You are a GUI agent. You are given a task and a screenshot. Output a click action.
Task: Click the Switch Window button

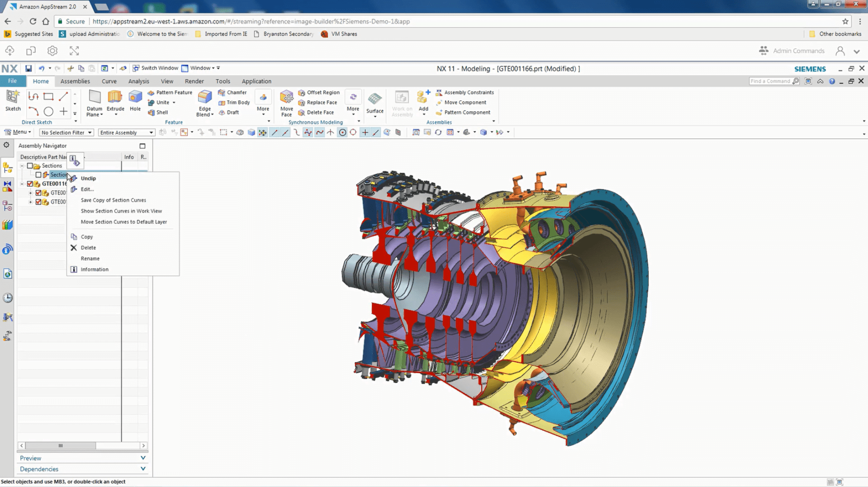click(x=155, y=68)
